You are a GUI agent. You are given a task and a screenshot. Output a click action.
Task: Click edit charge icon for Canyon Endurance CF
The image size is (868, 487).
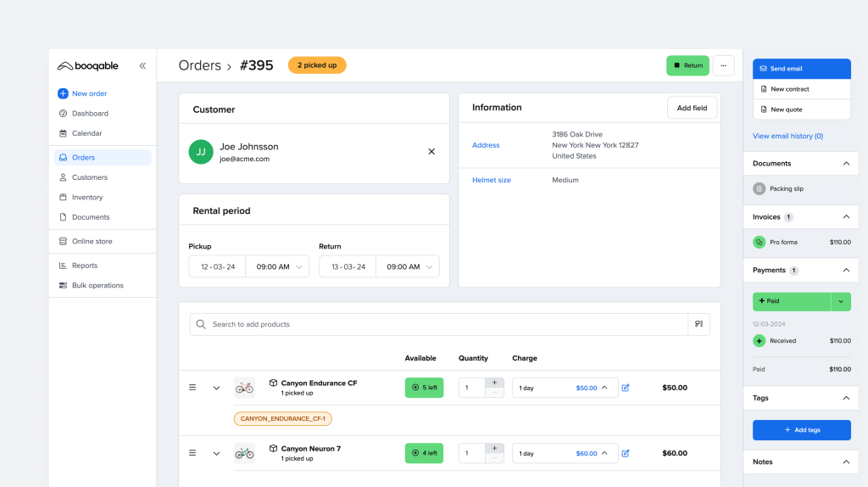coord(626,388)
